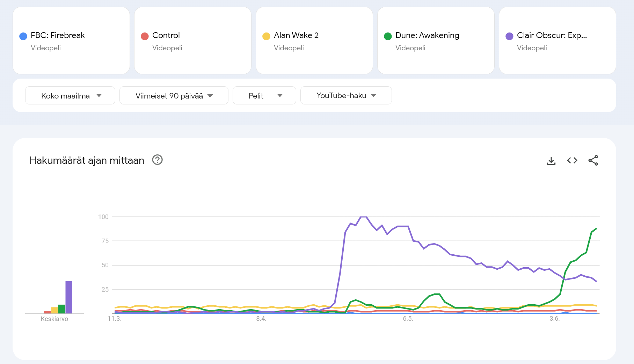This screenshot has height=364, width=634.
Task: Open the embed code option
Action: click(572, 160)
